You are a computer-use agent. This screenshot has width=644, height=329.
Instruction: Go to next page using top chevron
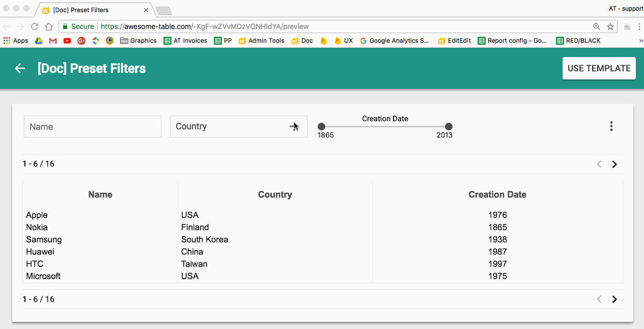pyautogui.click(x=614, y=164)
